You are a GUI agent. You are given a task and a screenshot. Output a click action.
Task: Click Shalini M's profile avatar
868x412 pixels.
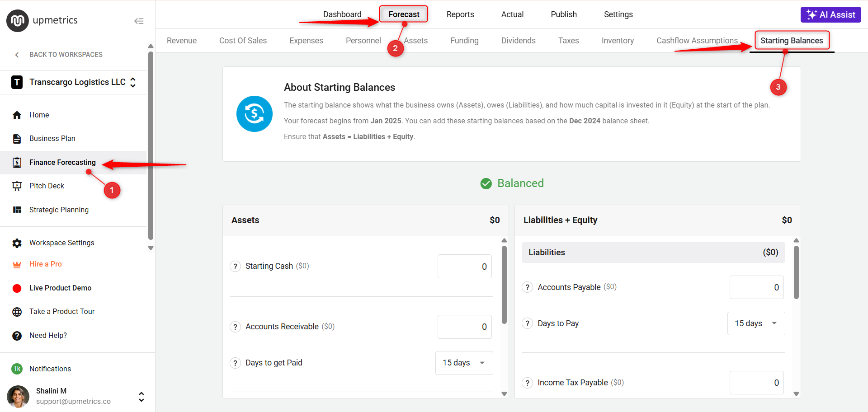coord(18,396)
